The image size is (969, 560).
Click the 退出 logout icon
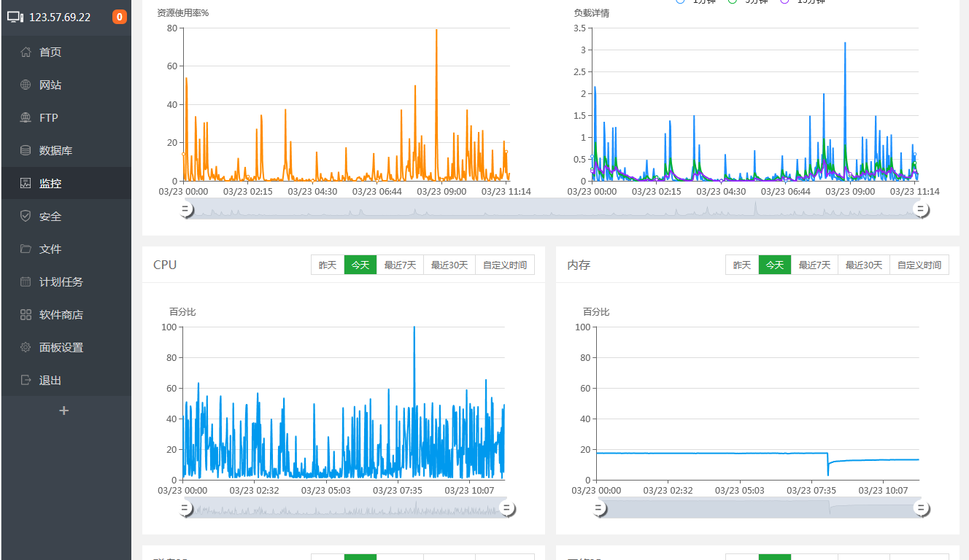26,380
